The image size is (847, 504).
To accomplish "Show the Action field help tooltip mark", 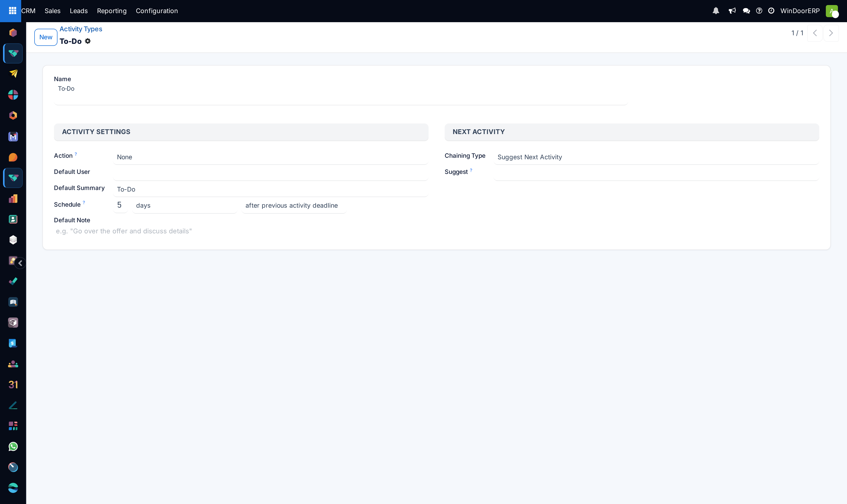I will pos(76,154).
